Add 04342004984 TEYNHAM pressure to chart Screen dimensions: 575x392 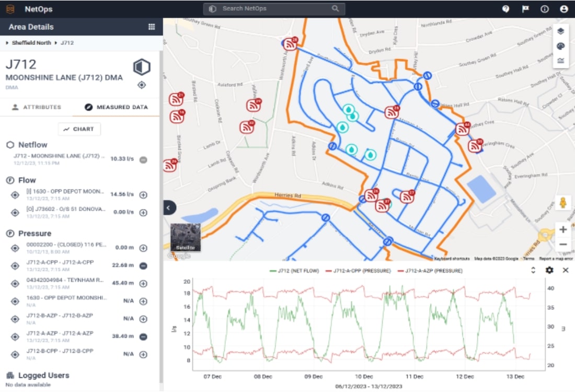[x=143, y=283]
